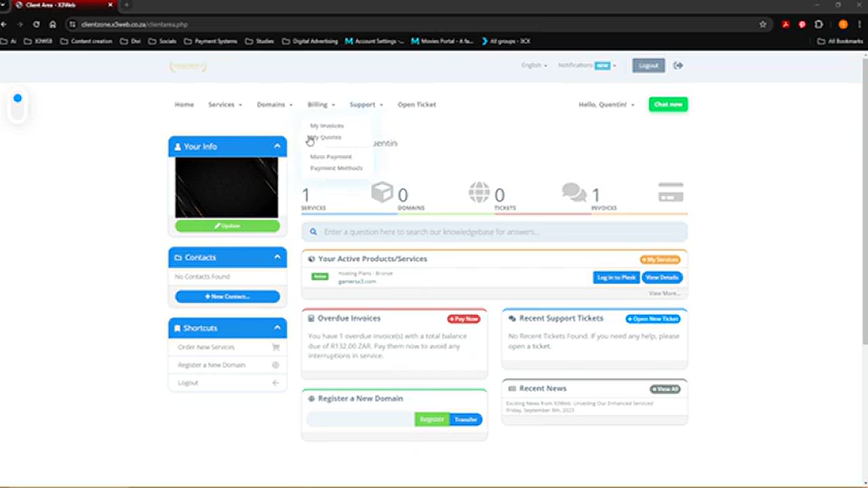The width and height of the screenshot is (868, 488).
Task: Focus the Register a New Domain input
Action: point(360,419)
